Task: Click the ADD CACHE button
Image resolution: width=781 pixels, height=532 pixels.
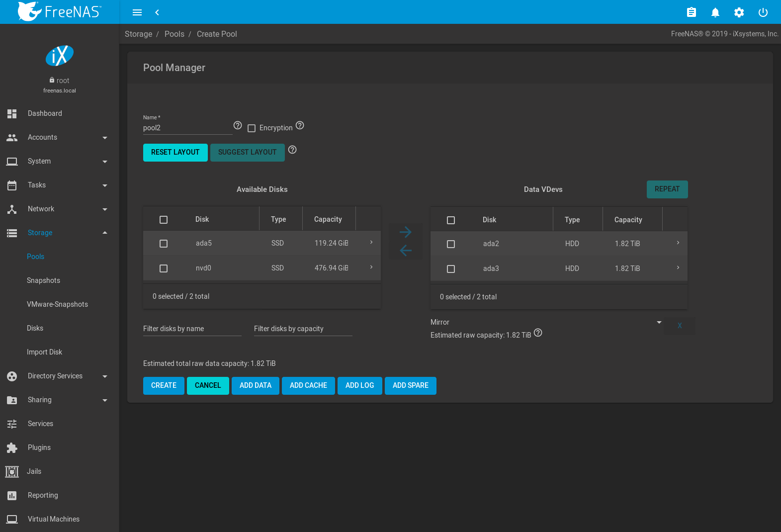Action: coord(308,386)
